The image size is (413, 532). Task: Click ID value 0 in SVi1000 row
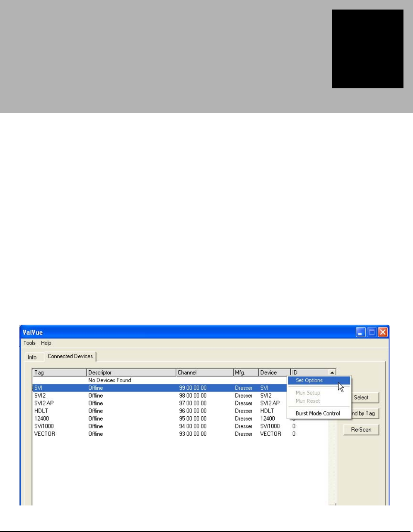click(294, 426)
